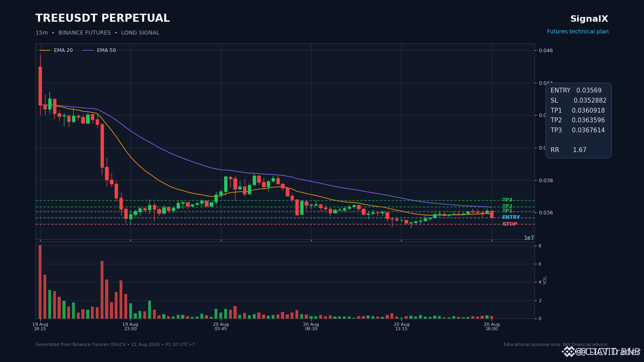Click the RR 1.67 row in info box
The image size is (644, 362).
tap(568, 150)
